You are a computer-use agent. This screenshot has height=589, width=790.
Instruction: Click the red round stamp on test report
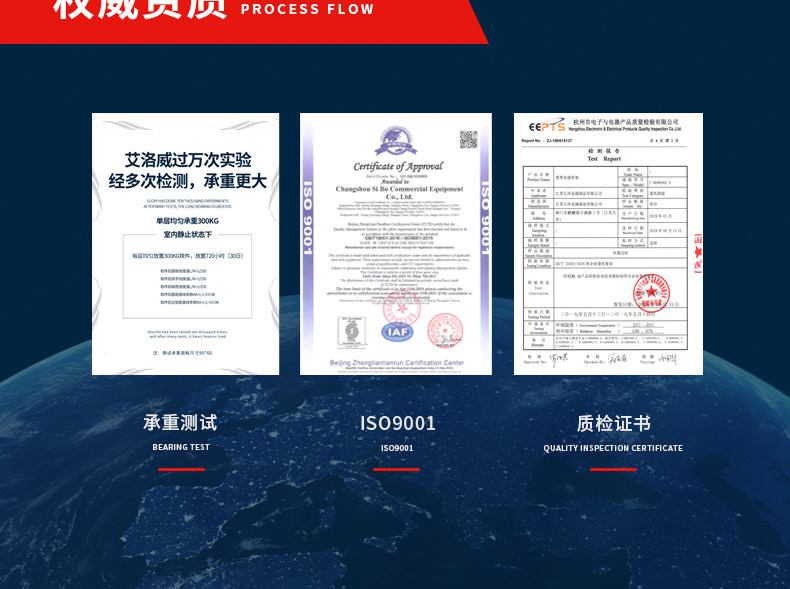click(651, 293)
